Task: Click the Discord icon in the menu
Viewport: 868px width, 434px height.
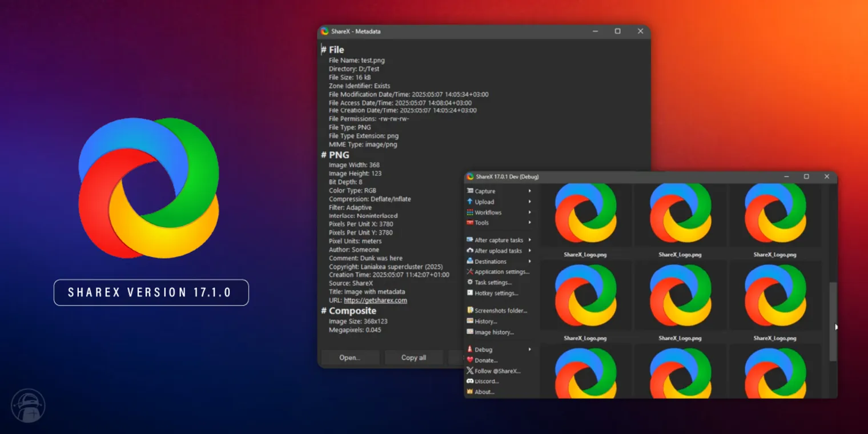Action: point(469,381)
